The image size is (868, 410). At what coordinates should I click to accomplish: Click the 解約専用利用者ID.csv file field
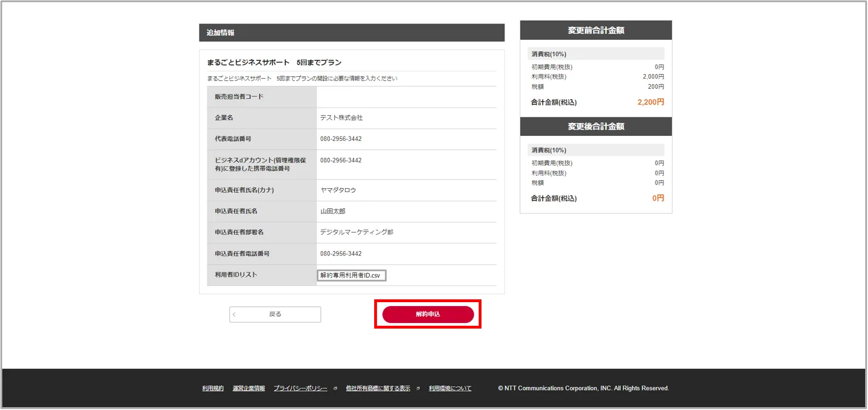[351, 275]
